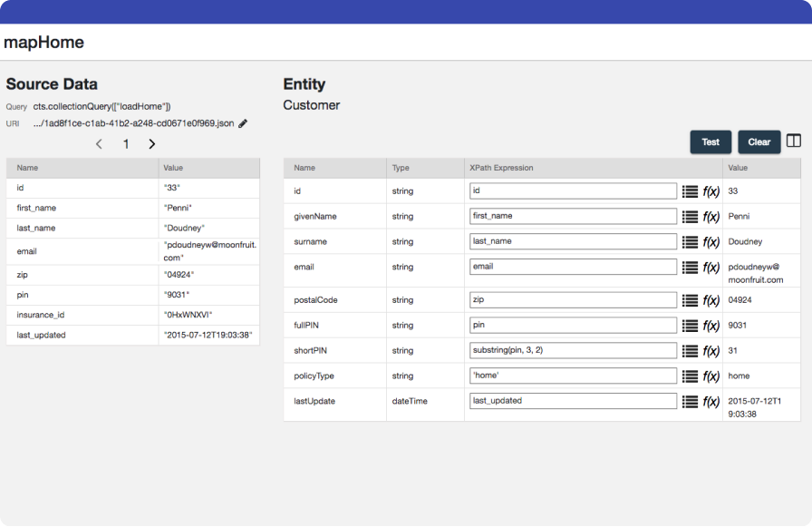Open column view toggle icon next to Clear
Image resolution: width=812 pixels, height=527 pixels.
point(793,141)
